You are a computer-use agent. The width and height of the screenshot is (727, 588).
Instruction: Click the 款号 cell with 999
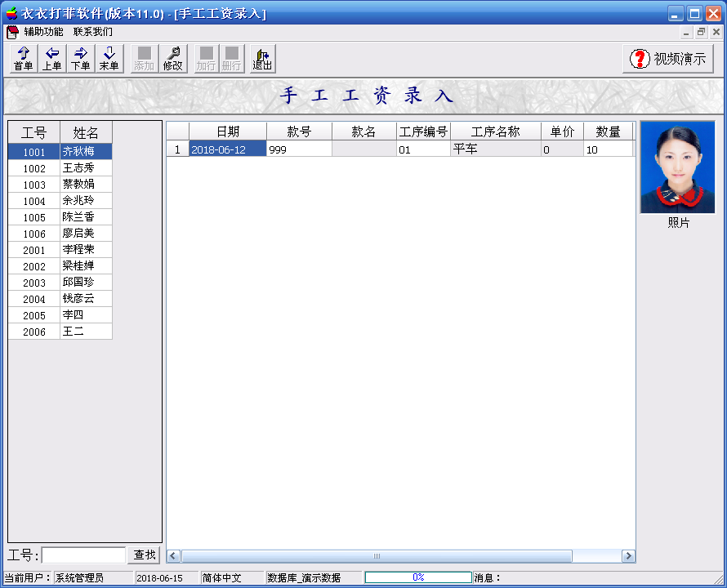tap(299, 149)
